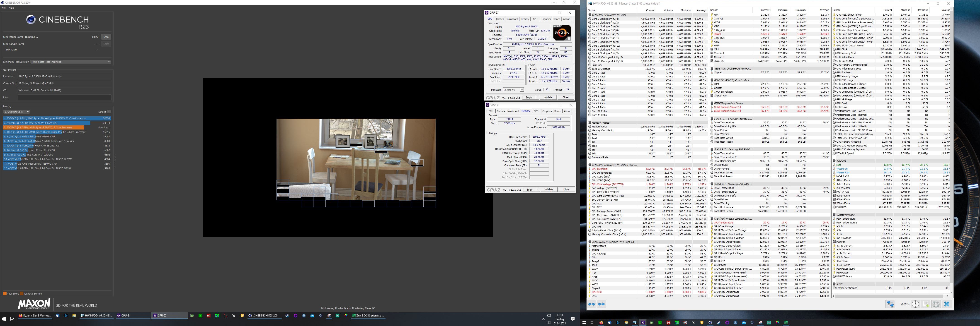Click purple circle icon on left taskbar
980x326 pixels.
296,315
